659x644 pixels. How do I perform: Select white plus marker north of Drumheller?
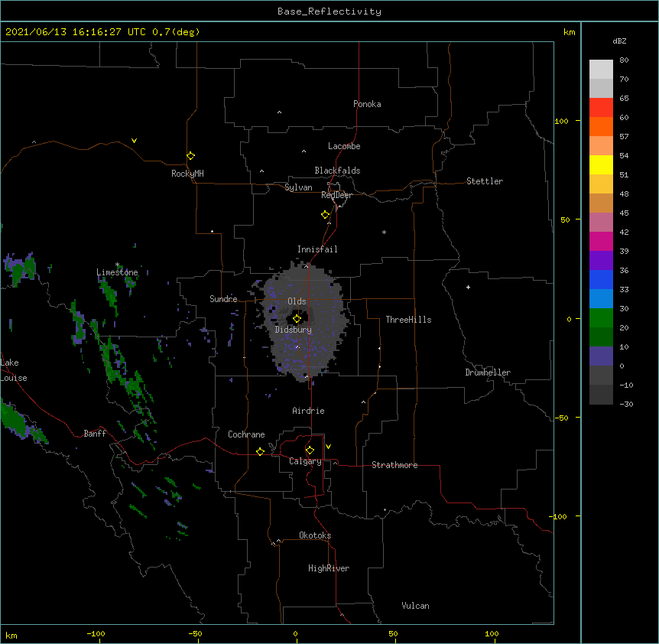tap(468, 287)
